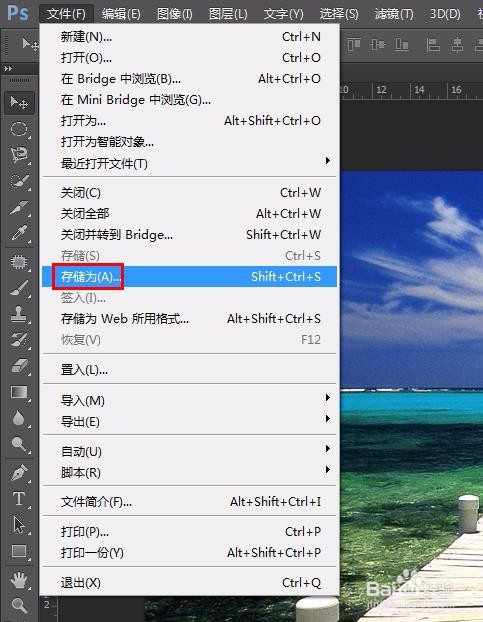The height and width of the screenshot is (622, 483).
Task: Expand 自动(U) submenu
Action: click(328, 449)
